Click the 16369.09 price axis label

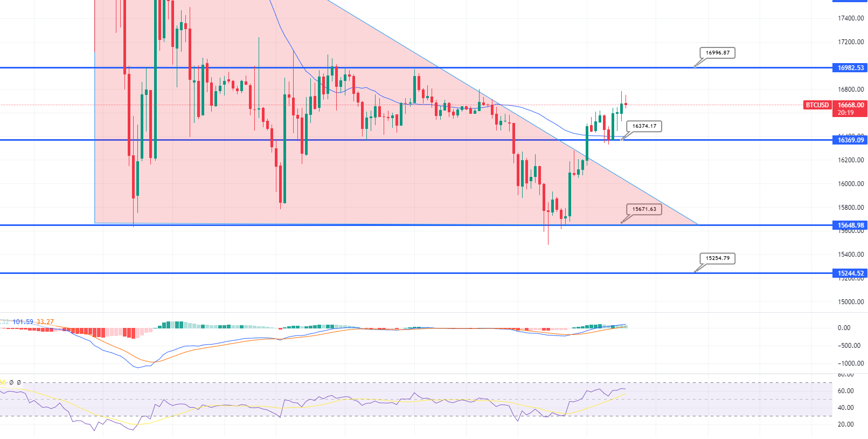[850, 140]
